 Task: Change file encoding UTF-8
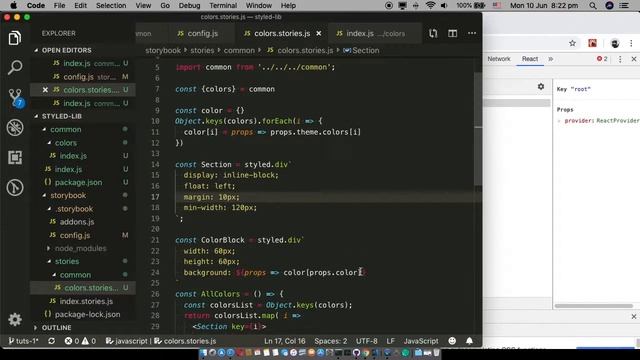pos(367,341)
